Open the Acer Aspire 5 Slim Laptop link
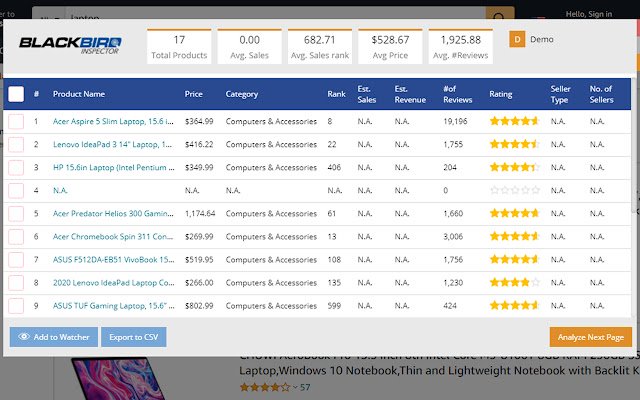 [x=113, y=121]
